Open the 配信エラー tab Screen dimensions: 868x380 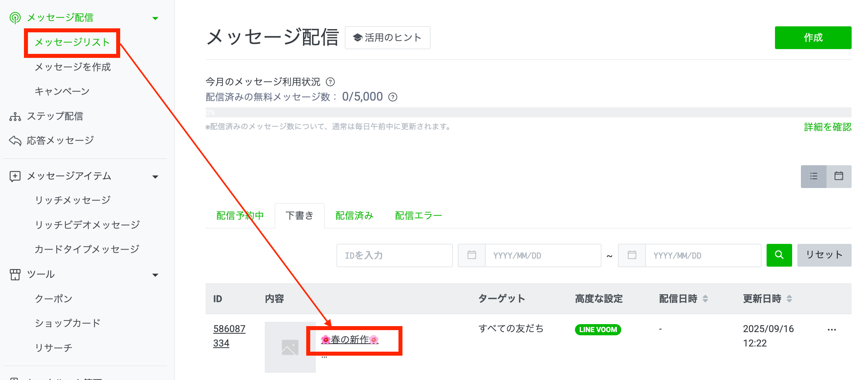click(418, 216)
